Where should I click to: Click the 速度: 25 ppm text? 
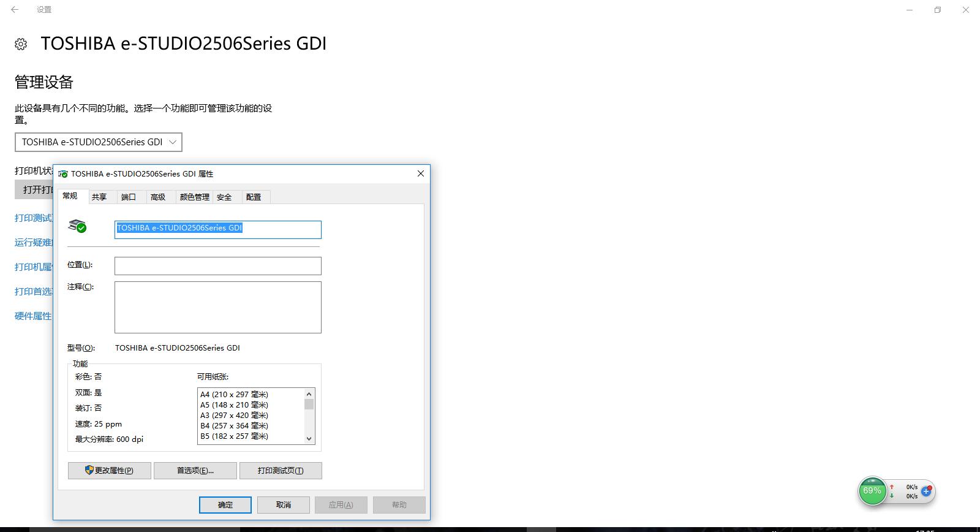click(x=99, y=424)
